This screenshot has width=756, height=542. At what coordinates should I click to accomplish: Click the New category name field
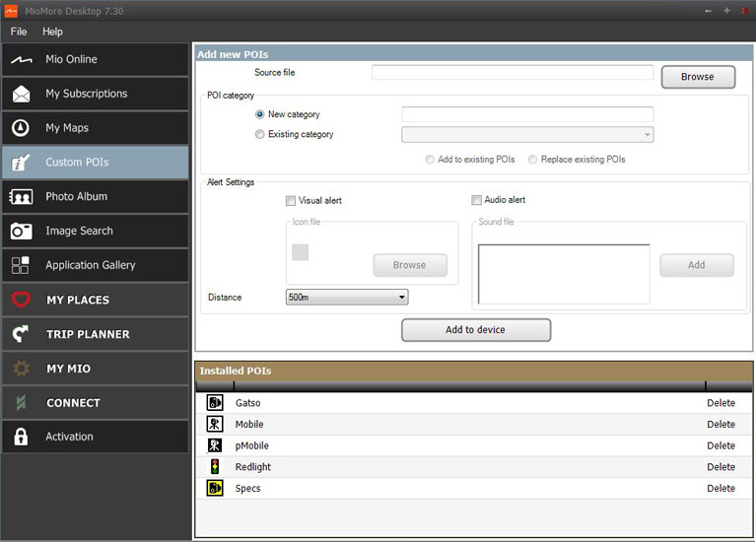[527, 114]
